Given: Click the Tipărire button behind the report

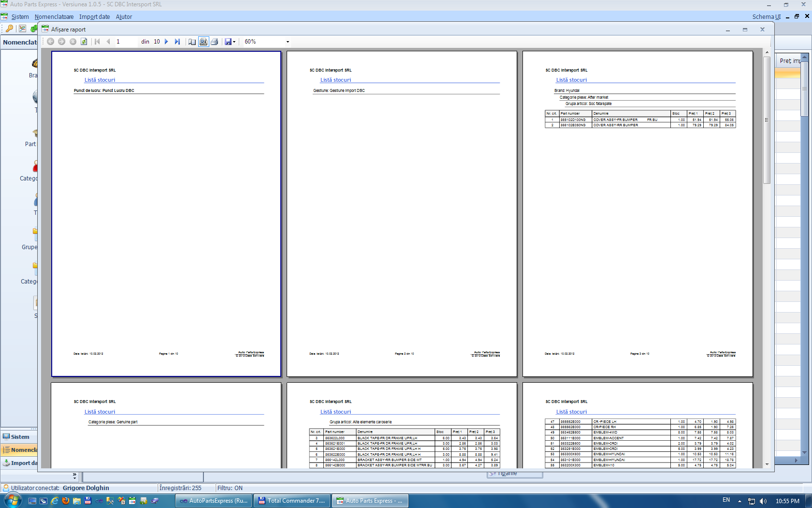Looking at the screenshot, I should point(515,474).
